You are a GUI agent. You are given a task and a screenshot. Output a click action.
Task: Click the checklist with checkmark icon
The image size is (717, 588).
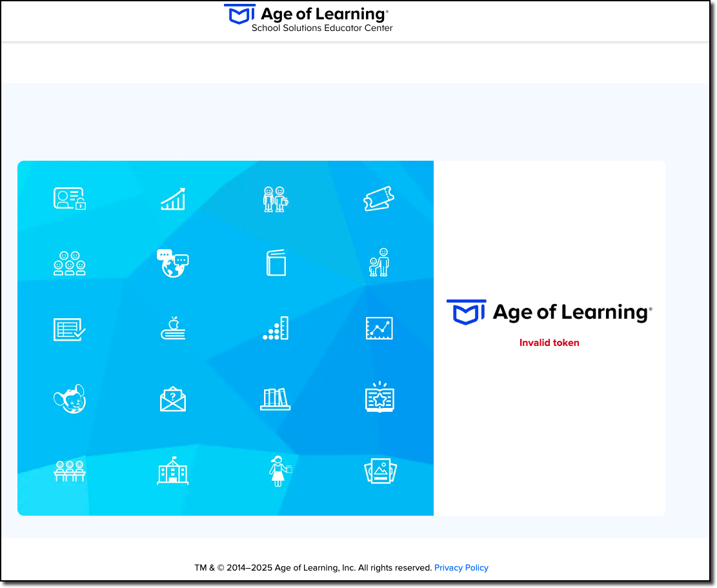pyautogui.click(x=70, y=329)
